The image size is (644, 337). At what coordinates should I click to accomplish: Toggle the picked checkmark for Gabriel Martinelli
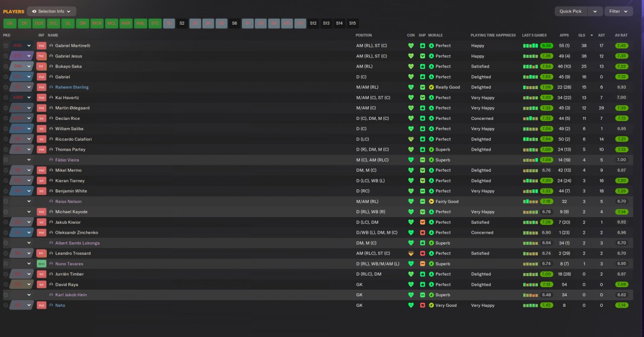[x=6, y=46]
